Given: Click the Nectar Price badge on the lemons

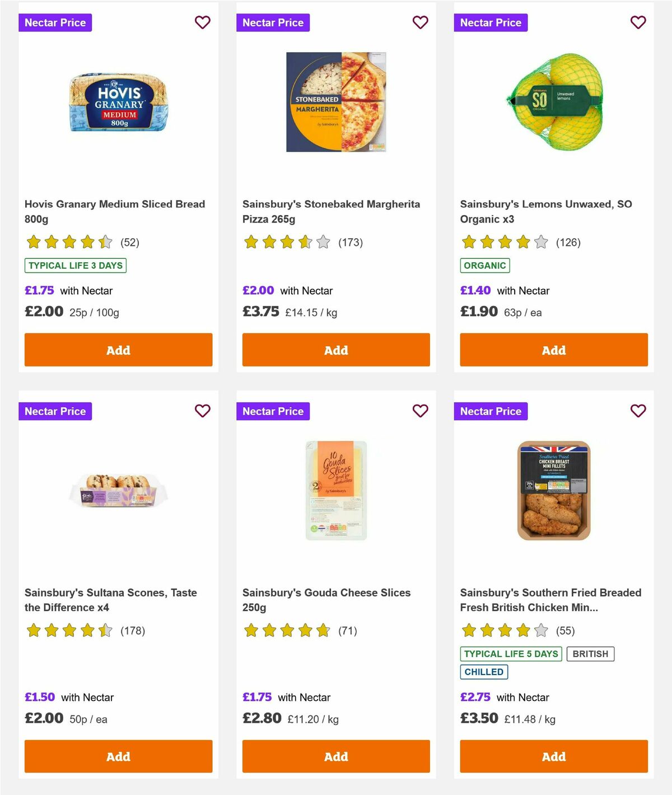Looking at the screenshot, I should click(491, 22).
